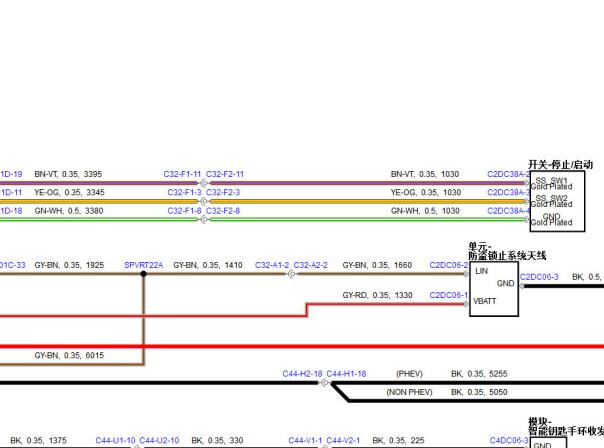Click connector label C32-F2-3
The width and height of the screenshot is (604, 448).
pyautogui.click(x=223, y=192)
